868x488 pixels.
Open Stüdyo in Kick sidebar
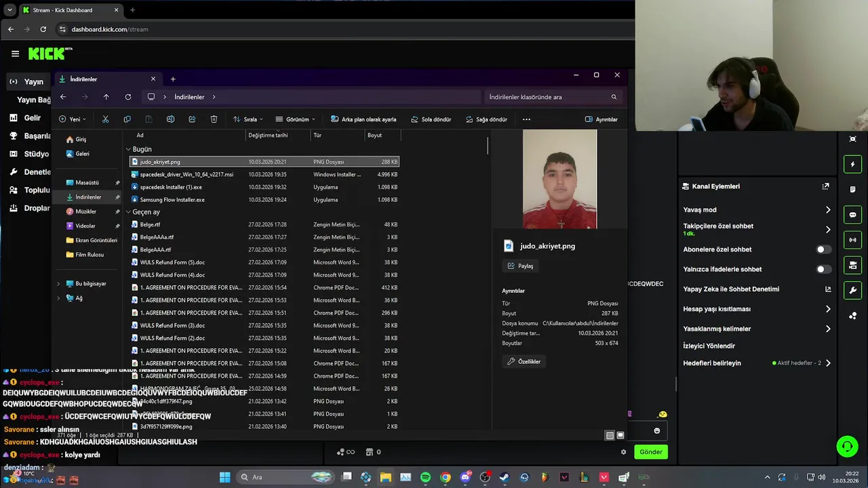coord(29,154)
